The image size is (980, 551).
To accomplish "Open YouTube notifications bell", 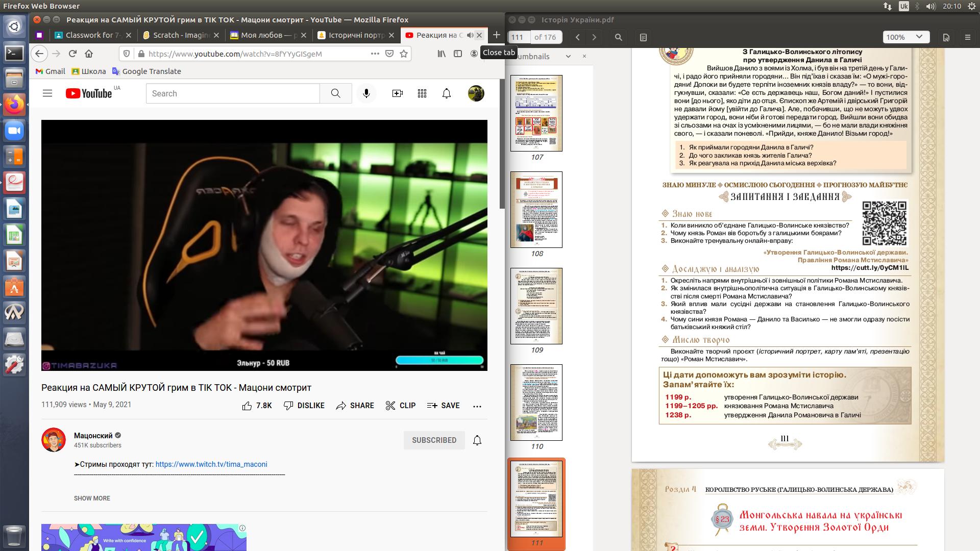I will (446, 93).
